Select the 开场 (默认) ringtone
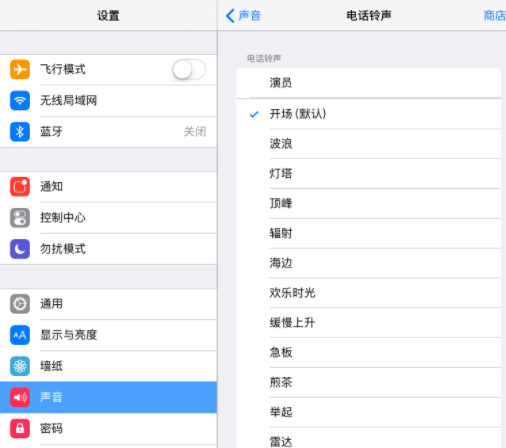The height and width of the screenshot is (448, 506). (368, 114)
